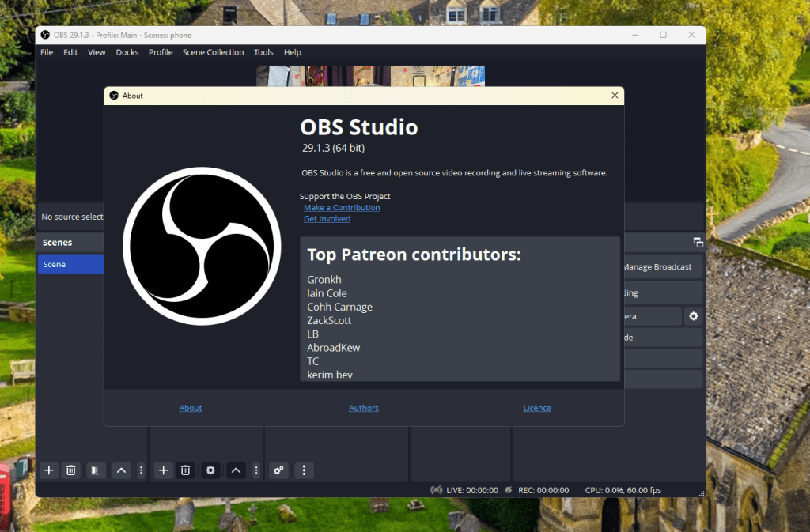810x532 pixels.
Task: Open Sources toolbar more-options dots
Action: 256,470
